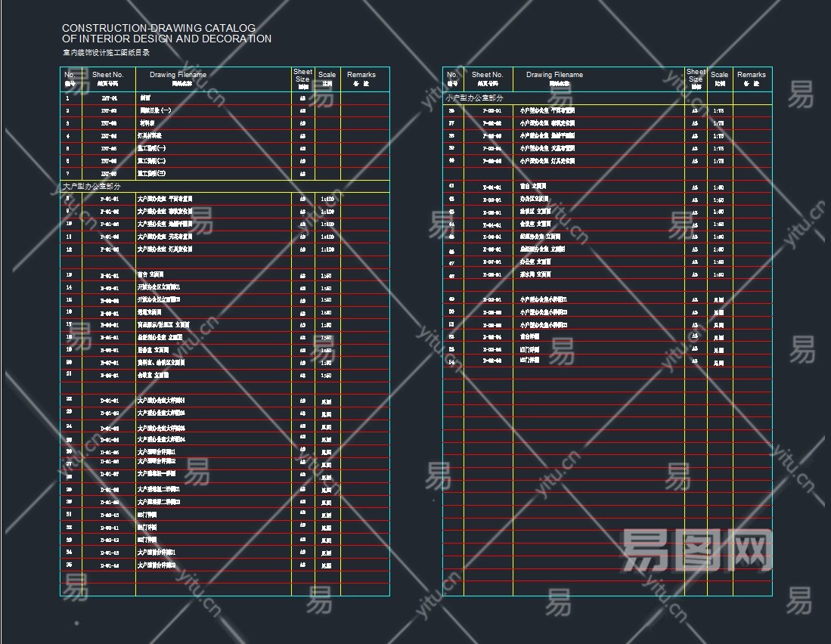Click the 'CONSTRUCTION-DRAWING CATALOG' title line
The width and height of the screenshot is (831, 644).
click(159, 28)
